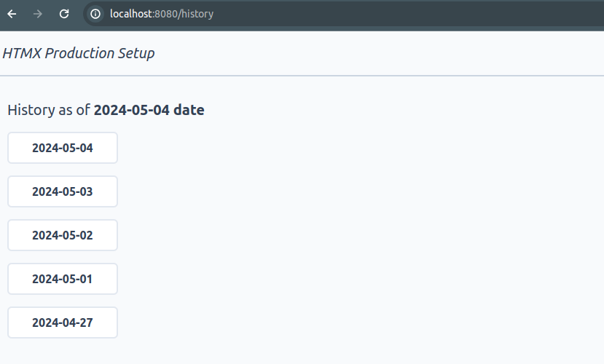Click the browser back arrow
Image resolution: width=604 pixels, height=364 pixels.
point(12,15)
